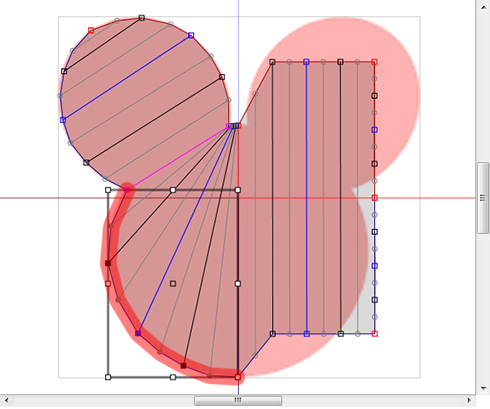This screenshot has height=409, width=490.
Task: Click the top-center handle of the selection box
Action: [173, 190]
